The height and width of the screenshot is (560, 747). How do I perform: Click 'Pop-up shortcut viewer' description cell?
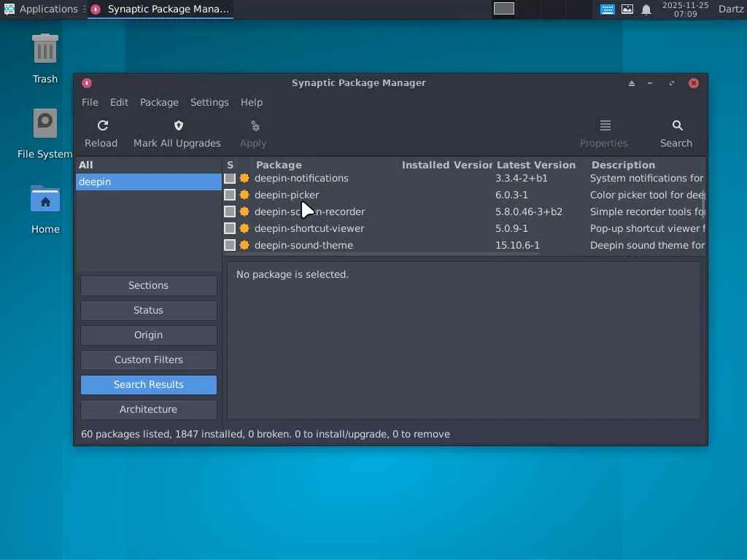point(648,228)
